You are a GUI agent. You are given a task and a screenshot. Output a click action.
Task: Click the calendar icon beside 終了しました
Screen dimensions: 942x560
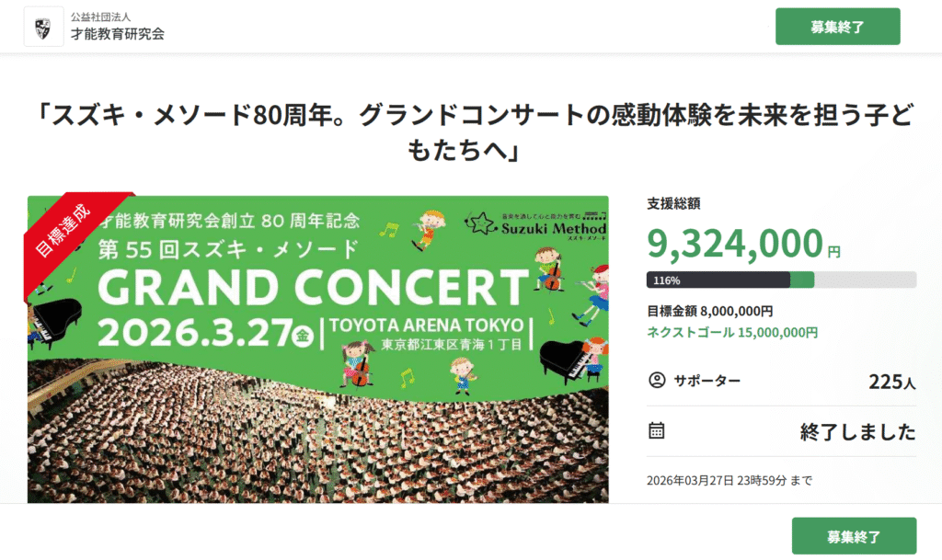657,430
